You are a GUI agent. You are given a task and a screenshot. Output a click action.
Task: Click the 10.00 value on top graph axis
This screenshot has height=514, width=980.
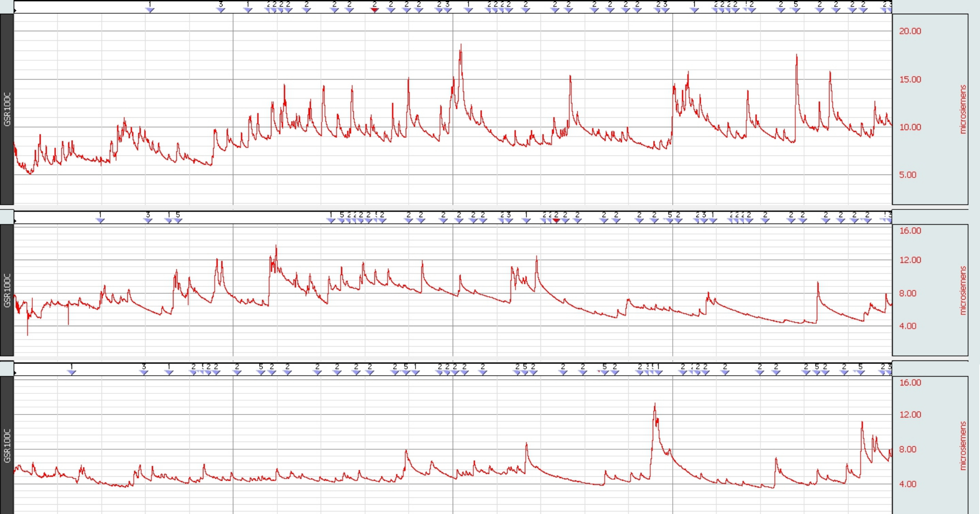tap(910, 127)
